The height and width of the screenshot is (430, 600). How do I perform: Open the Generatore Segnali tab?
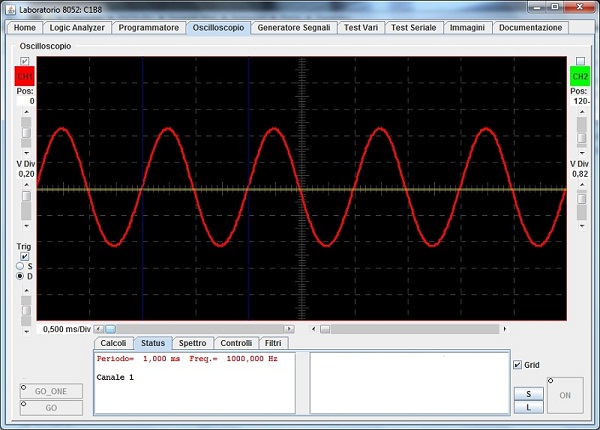click(x=293, y=28)
